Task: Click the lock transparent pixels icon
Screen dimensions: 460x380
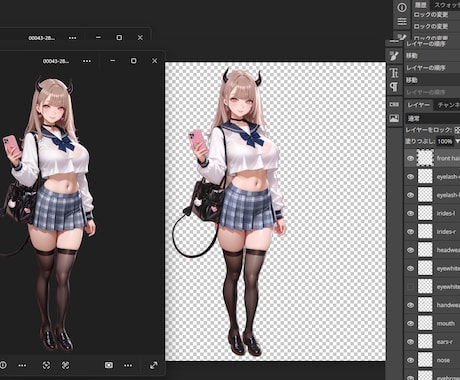Action: (457, 130)
